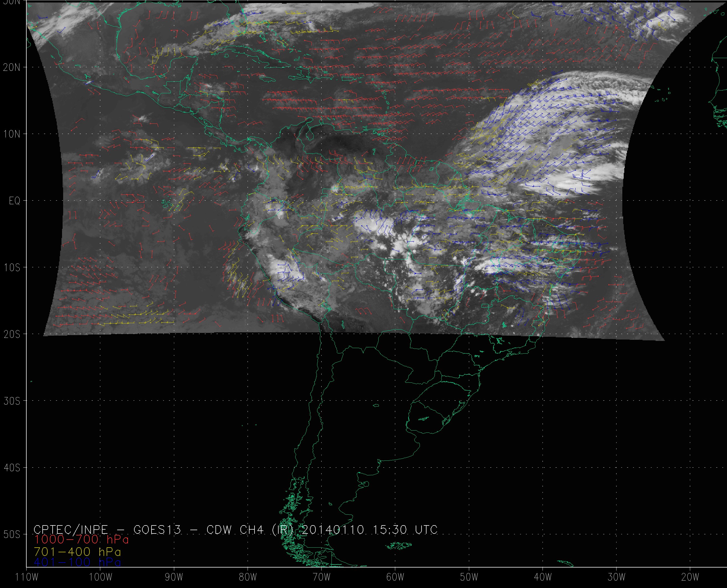Click the 90W longitude axis label
727x588 pixels.
point(174,577)
